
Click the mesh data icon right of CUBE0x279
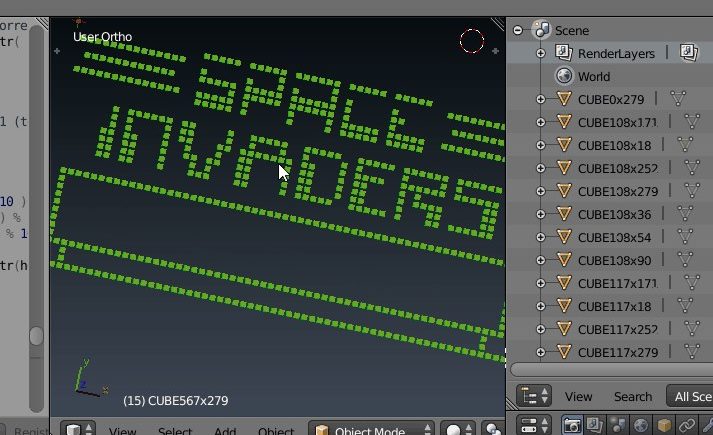(678, 99)
